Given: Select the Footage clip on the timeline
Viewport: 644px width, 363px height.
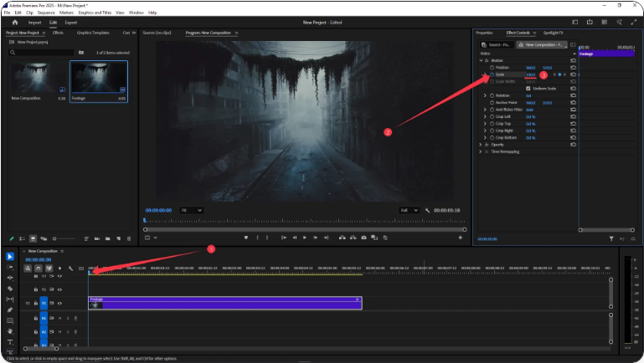Looking at the screenshot, I should click(x=224, y=303).
